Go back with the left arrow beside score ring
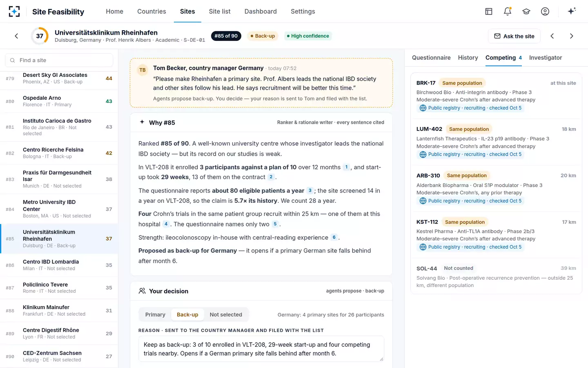The image size is (588, 368). pyautogui.click(x=16, y=36)
